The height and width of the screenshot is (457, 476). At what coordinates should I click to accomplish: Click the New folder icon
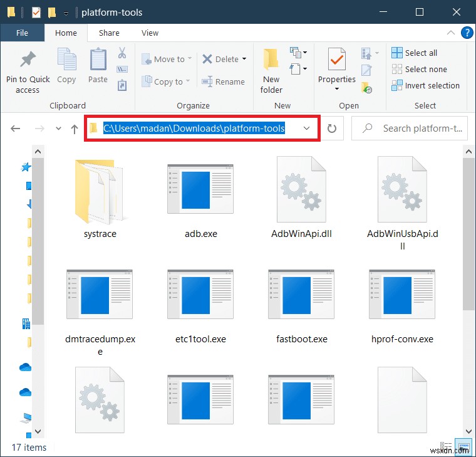click(271, 59)
